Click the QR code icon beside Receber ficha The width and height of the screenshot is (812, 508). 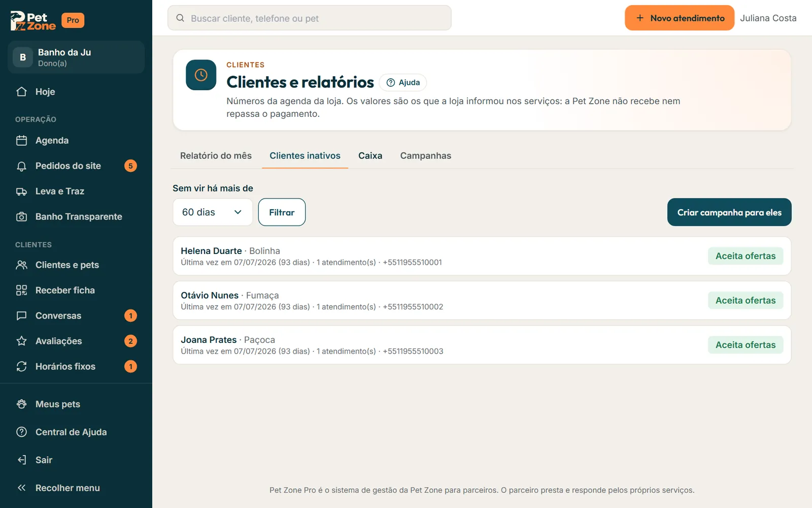[x=21, y=290]
